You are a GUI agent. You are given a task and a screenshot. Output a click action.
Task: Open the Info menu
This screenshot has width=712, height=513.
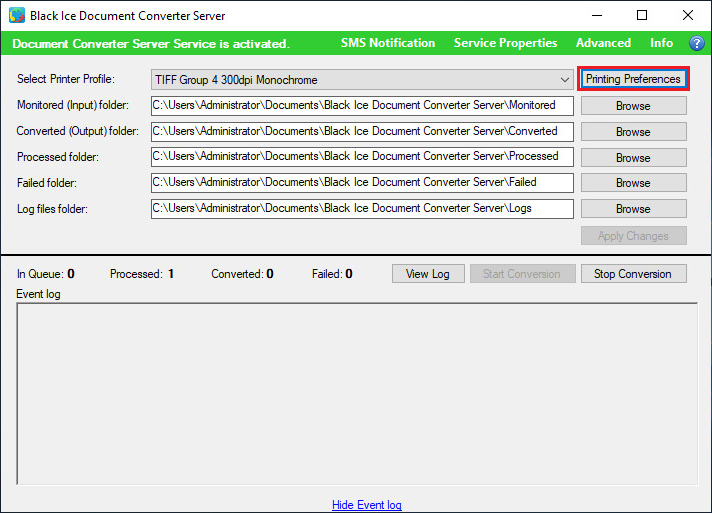pyautogui.click(x=661, y=43)
